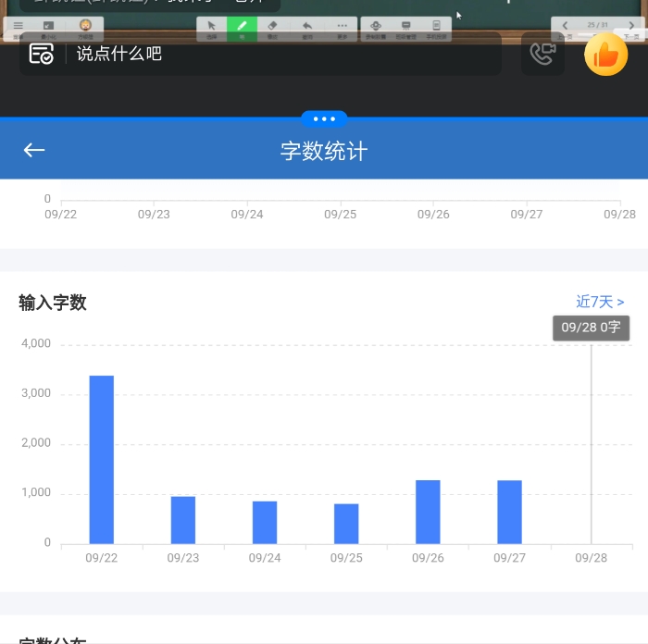This screenshot has width=648, height=644.
Task: Open the three-dot more options in toolbar
Action: click(343, 28)
